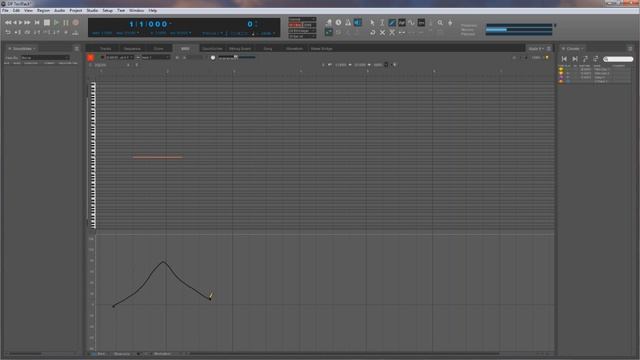Click the controller curve's peak point
Screen dimensions: 640x360
[x=163, y=262]
